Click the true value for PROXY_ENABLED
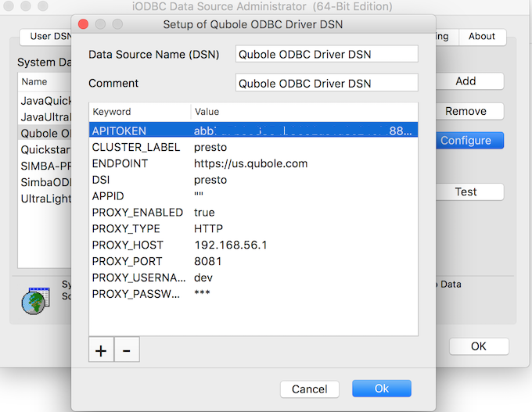 click(204, 213)
